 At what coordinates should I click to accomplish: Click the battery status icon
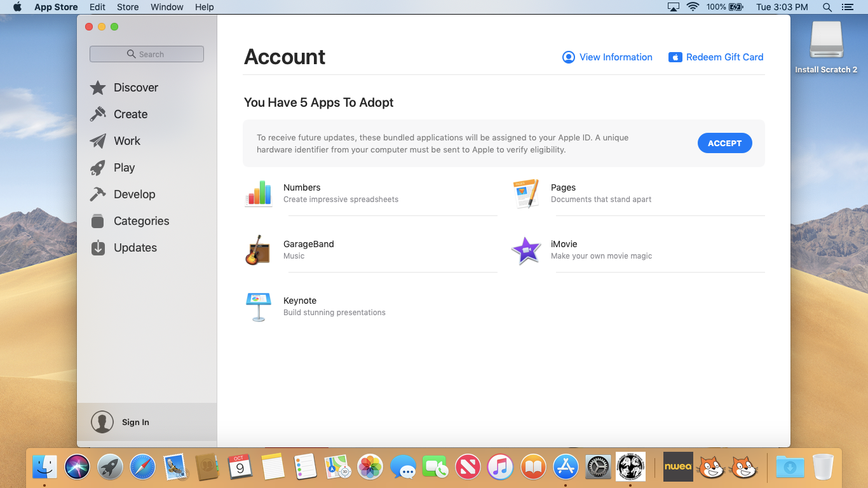click(736, 7)
